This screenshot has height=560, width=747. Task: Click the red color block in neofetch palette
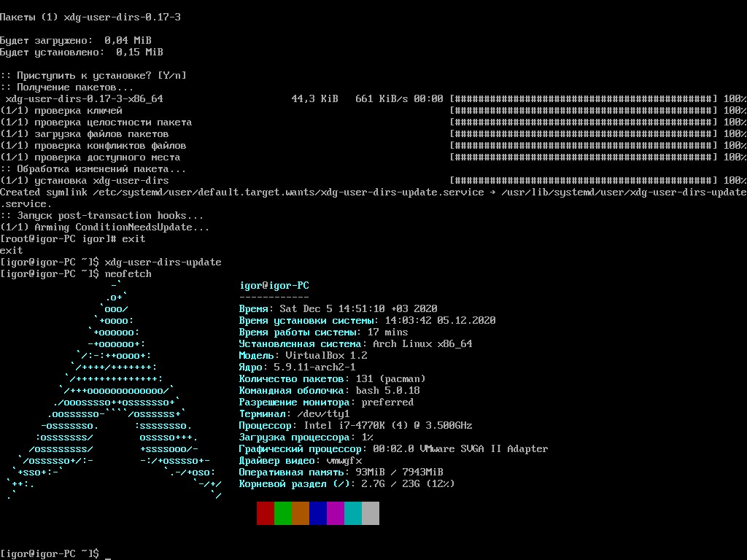[266, 513]
